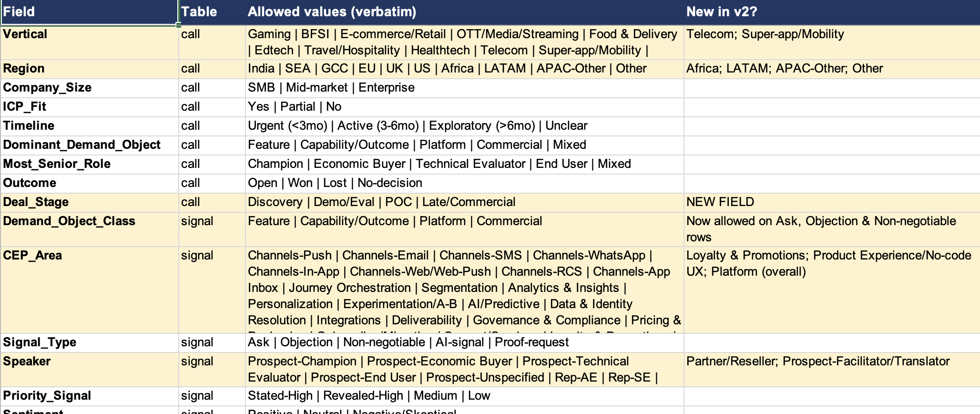The image size is (980, 414).
Task: Click cell starting 'Loyalty & Promotions; Product Experience'
Action: pyautogui.click(x=832, y=290)
